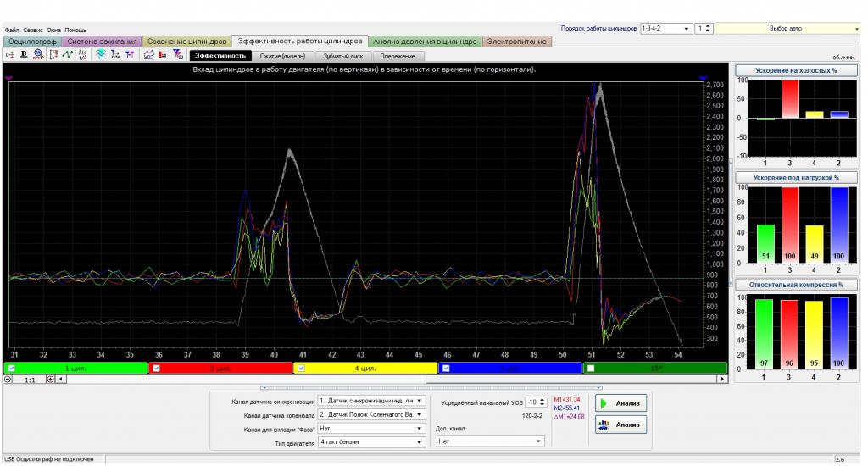Image resolution: width=868 pixels, height=466 pixels.
Task: Open the Канал для вкладки "Фаза" dropdown
Action: click(371, 429)
